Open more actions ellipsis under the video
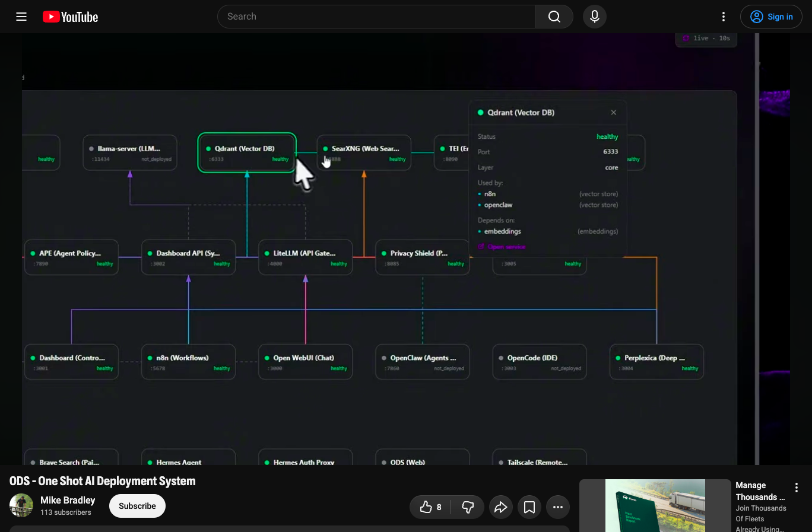This screenshot has width=812, height=532. [x=557, y=507]
